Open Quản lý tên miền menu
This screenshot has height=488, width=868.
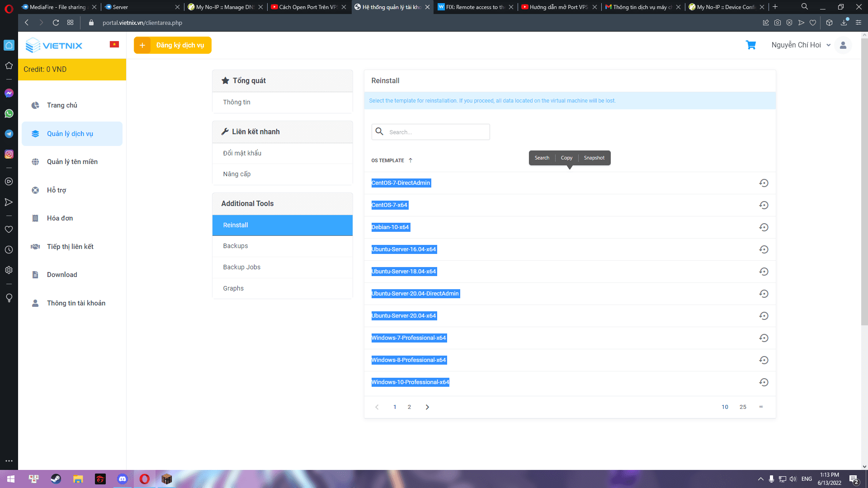click(72, 162)
